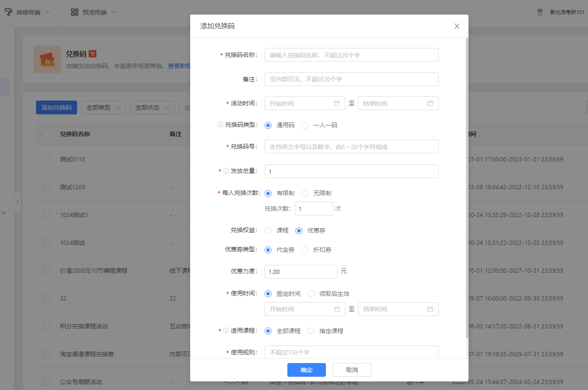Tick checkbox for row 测试1209

click(46, 187)
